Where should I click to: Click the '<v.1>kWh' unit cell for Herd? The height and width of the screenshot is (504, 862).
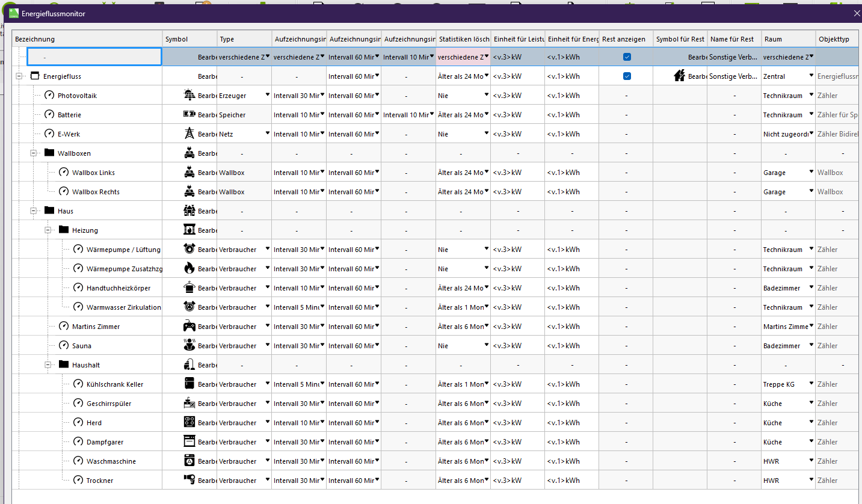571,423
